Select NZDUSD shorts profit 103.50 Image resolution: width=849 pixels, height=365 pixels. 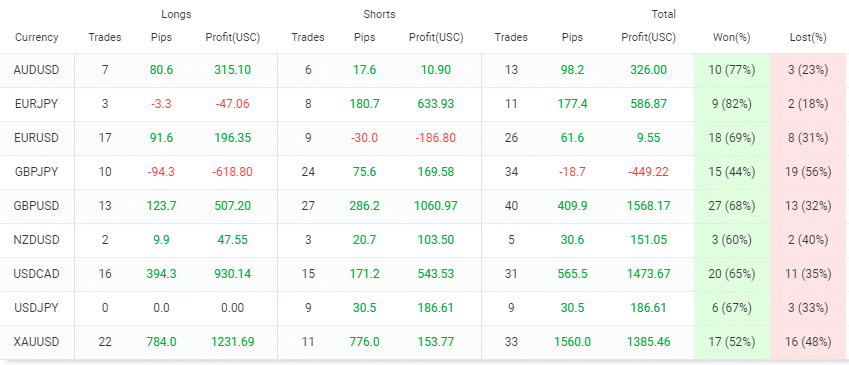(x=436, y=240)
